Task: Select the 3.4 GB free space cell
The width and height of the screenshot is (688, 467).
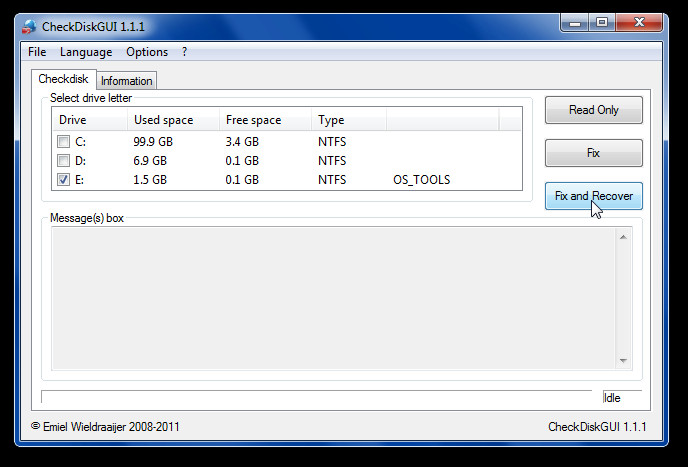Action: (x=242, y=142)
